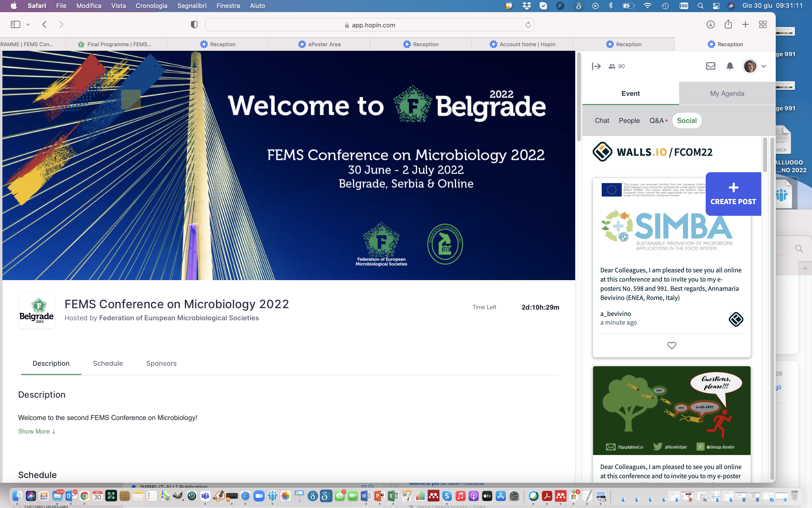Screen dimensions: 812x508
Task: Open Spotlight search in the menu bar
Action: [x=700, y=6]
